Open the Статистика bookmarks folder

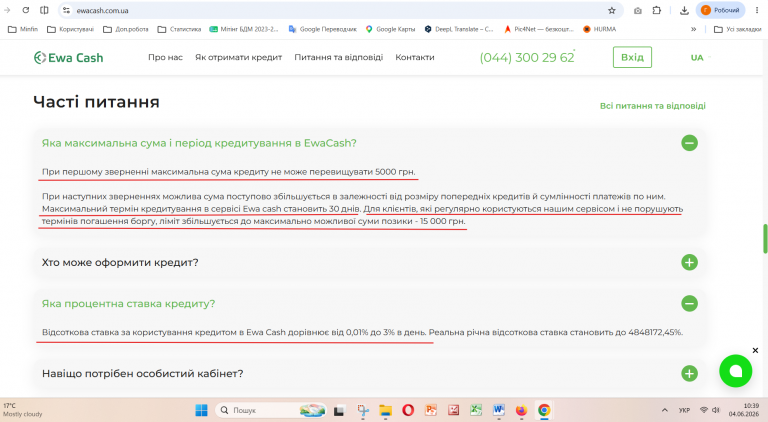tap(179, 29)
